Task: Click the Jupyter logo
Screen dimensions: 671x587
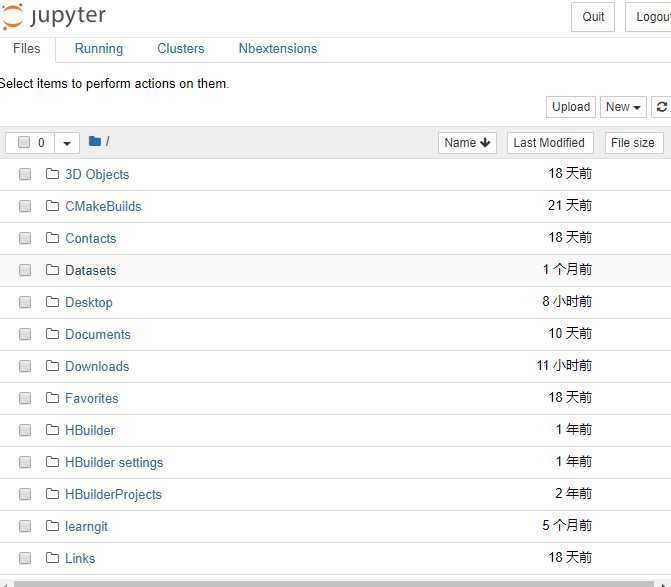Action: [x=53, y=16]
